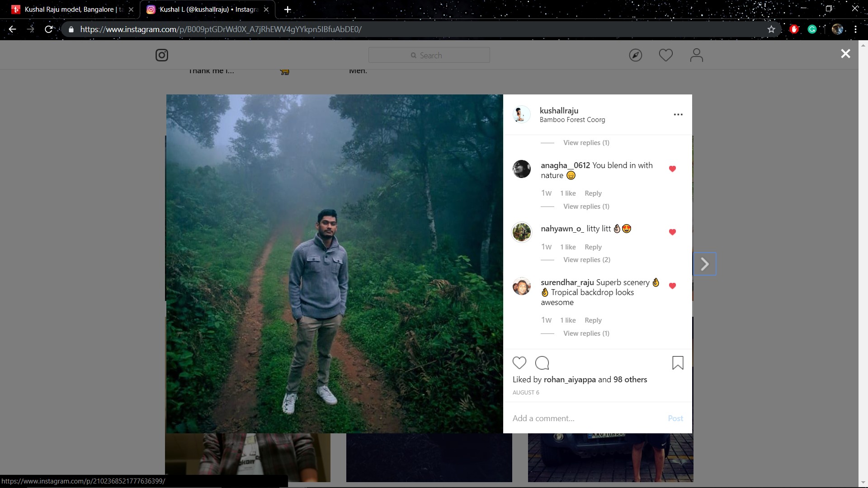Save post with the bookmark icon
Viewport: 868px width, 488px height.
pos(677,363)
